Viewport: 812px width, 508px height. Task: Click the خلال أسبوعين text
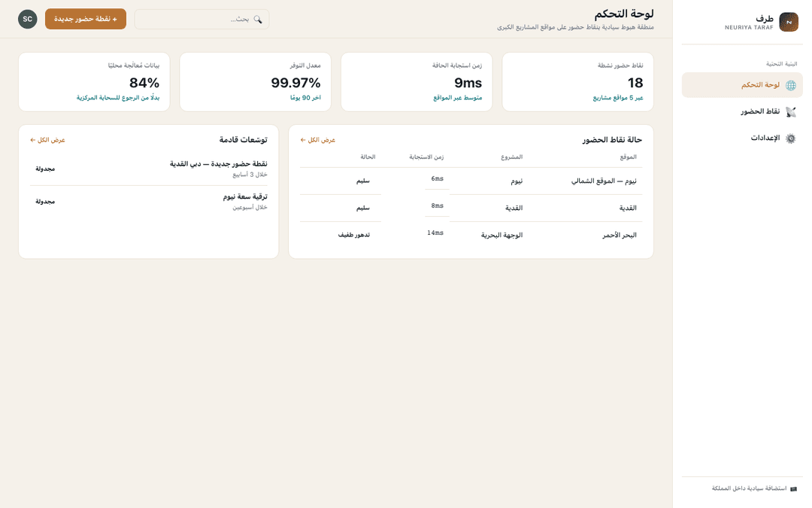pyautogui.click(x=250, y=208)
